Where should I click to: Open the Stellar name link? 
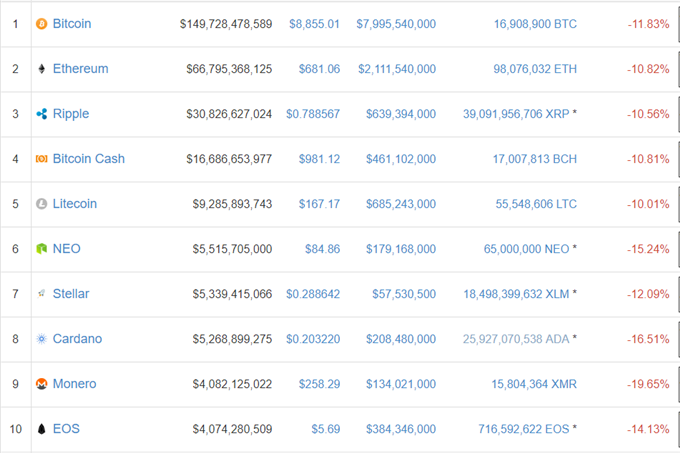pyautogui.click(x=71, y=294)
